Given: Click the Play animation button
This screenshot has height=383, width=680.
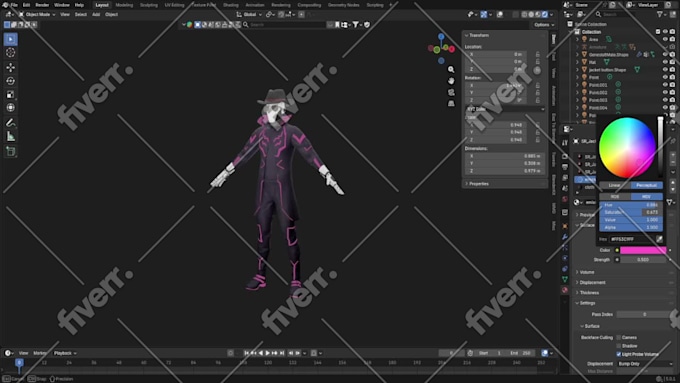Looking at the screenshot, I should pos(268,353).
